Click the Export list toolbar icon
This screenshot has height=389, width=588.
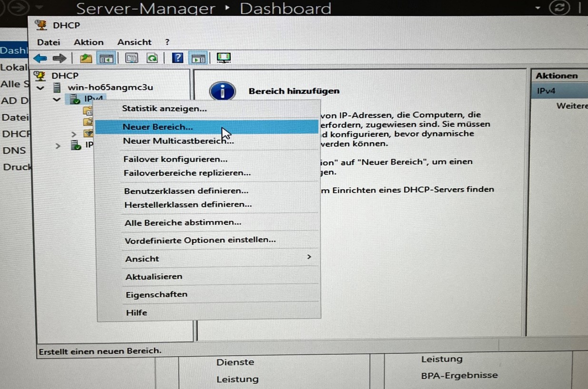131,58
